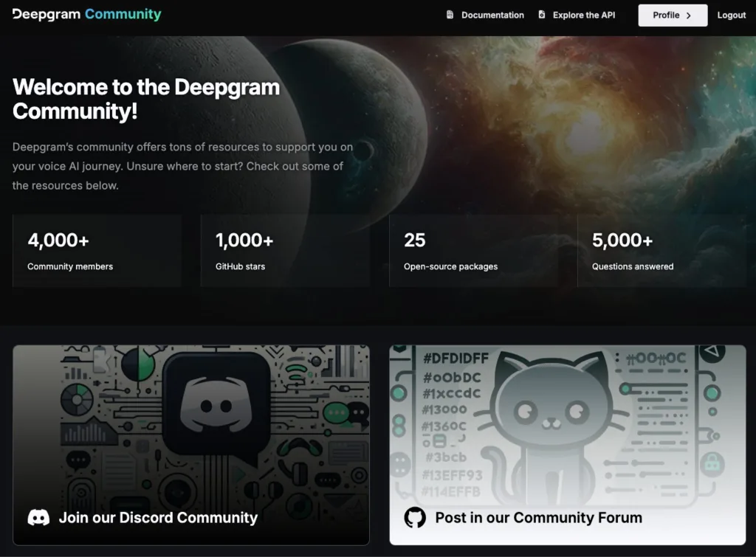Open the Profile button
The image size is (756, 557).
[672, 15]
